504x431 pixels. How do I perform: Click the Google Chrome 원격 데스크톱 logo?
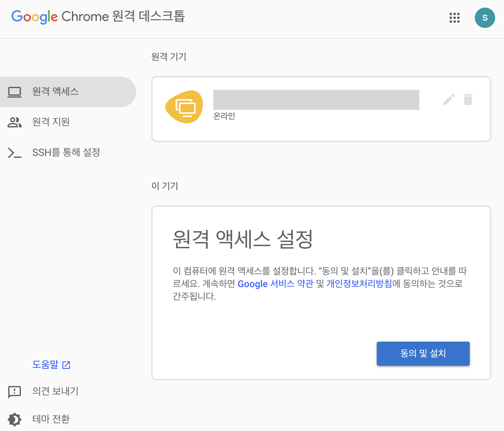point(98,16)
